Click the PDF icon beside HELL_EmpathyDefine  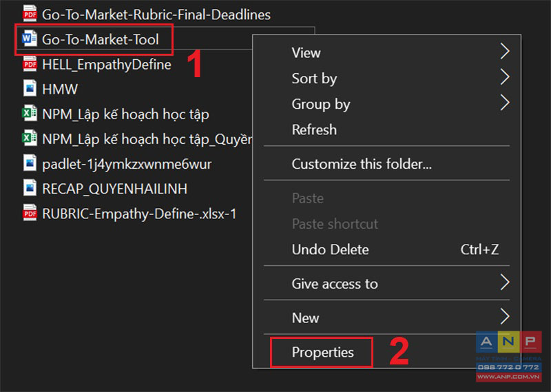30,64
